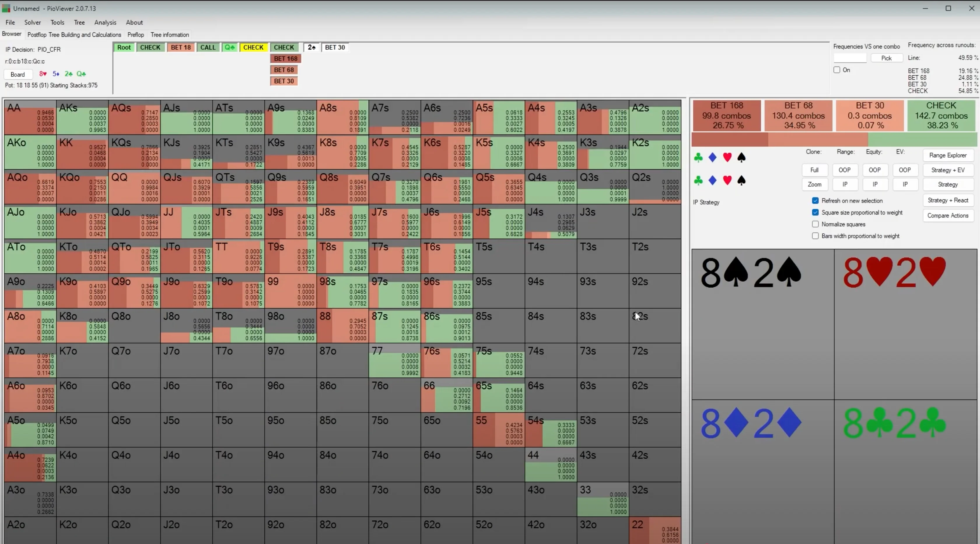Switch to the Tree information tab
This screenshot has height=544, width=980.
coord(170,35)
